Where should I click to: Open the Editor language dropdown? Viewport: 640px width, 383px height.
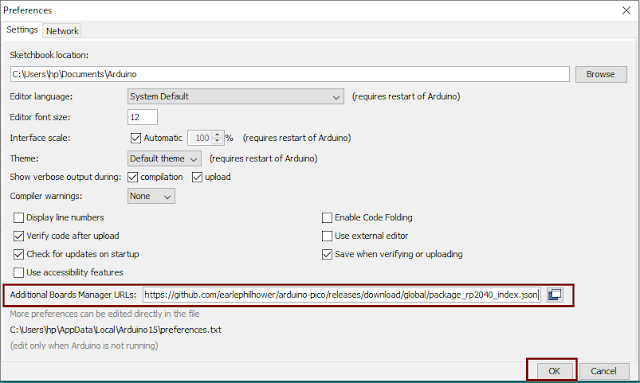(236, 97)
